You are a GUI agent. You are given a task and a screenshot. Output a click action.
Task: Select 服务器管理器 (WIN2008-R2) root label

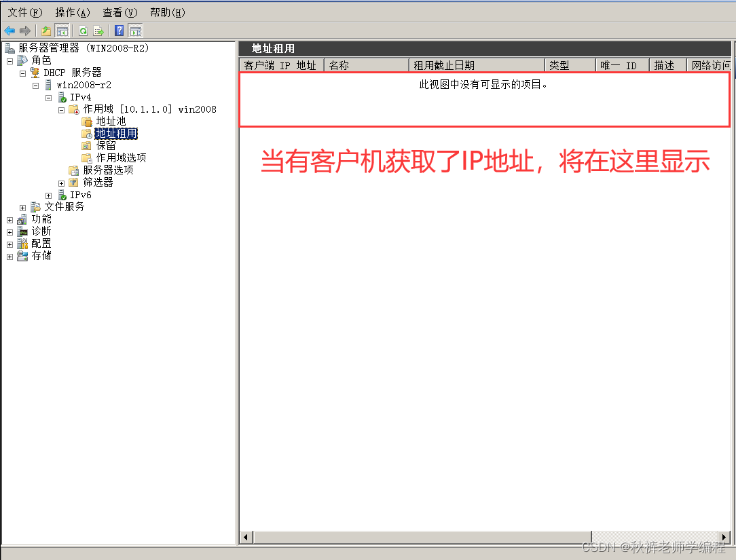[84, 48]
